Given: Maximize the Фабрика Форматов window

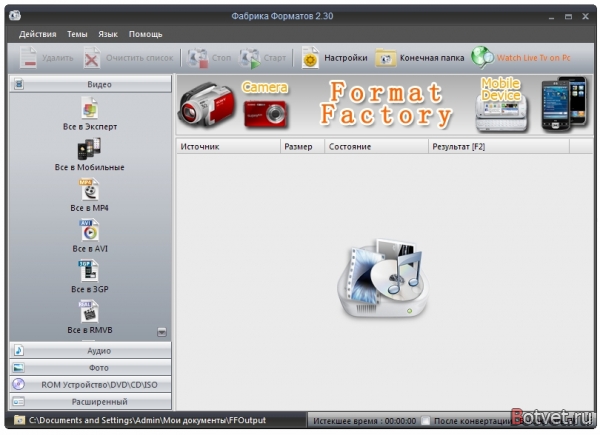Looking at the screenshot, I should pos(568,16).
